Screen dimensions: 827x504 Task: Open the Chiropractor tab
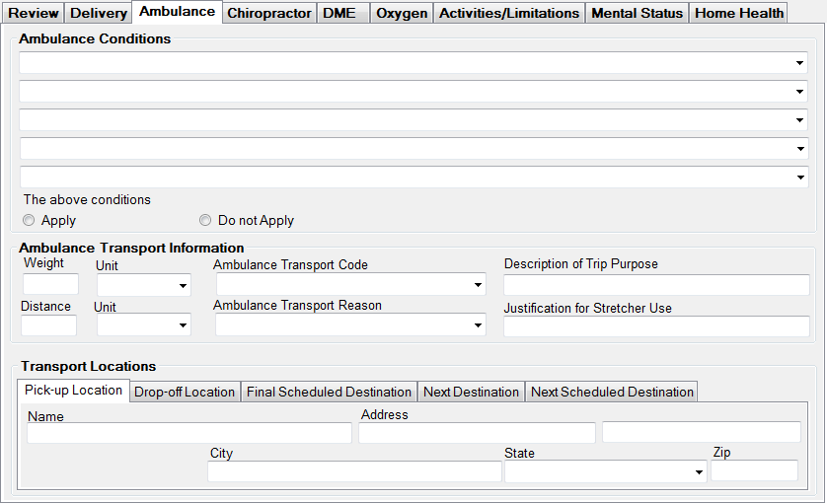[x=268, y=13]
